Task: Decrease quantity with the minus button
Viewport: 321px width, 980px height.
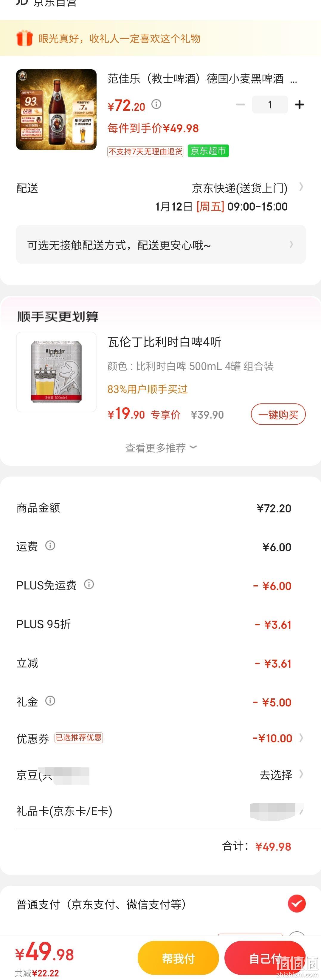Action: [241, 105]
